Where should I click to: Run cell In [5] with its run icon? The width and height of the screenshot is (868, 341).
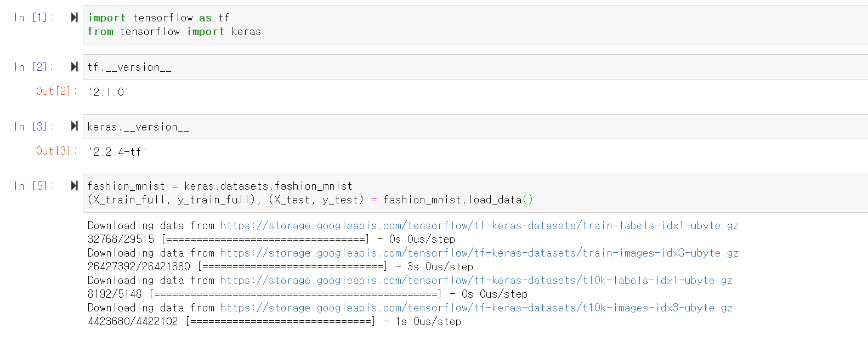pos(75,186)
